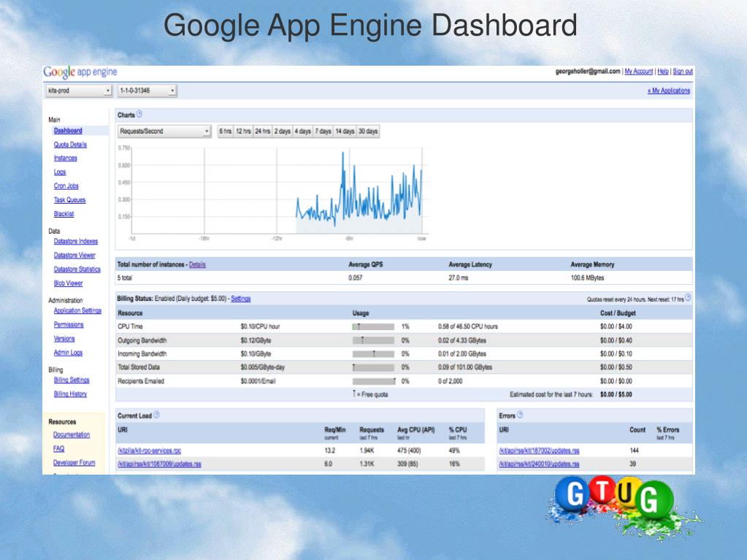The image size is (747, 560).
Task: Open Cron Jobs in the sidebar
Action: click(66, 185)
